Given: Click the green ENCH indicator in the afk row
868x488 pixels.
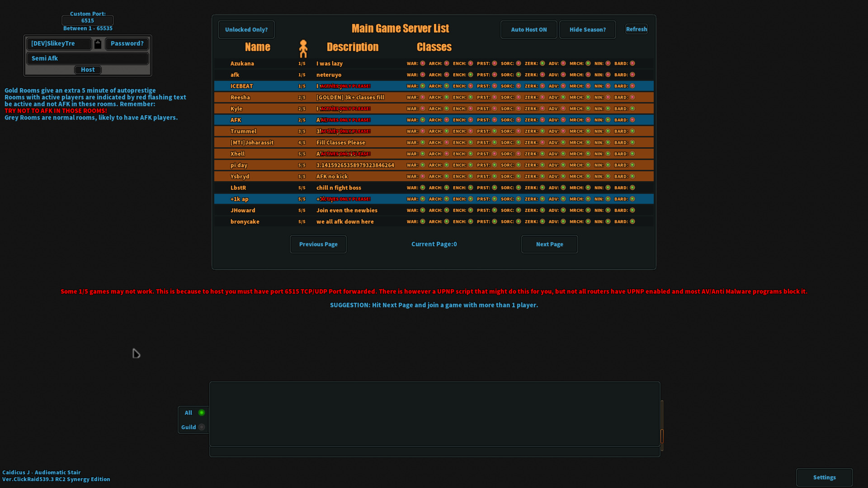Looking at the screenshot, I should 470,75.
